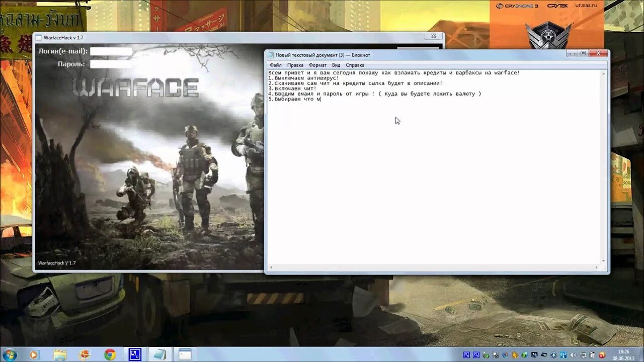Open Google Chrome from the taskbar

(x=110, y=354)
